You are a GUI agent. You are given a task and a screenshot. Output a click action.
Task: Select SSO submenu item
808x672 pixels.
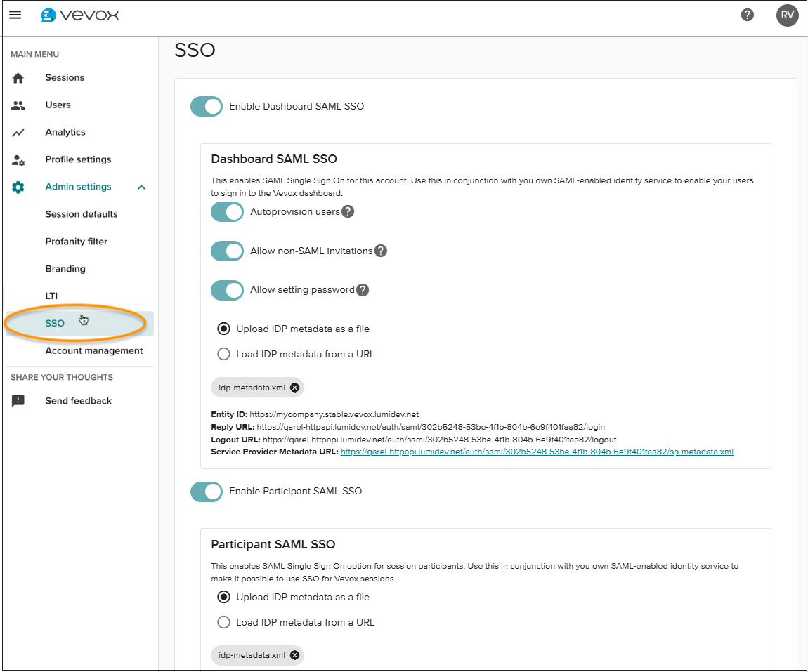[x=80, y=324]
